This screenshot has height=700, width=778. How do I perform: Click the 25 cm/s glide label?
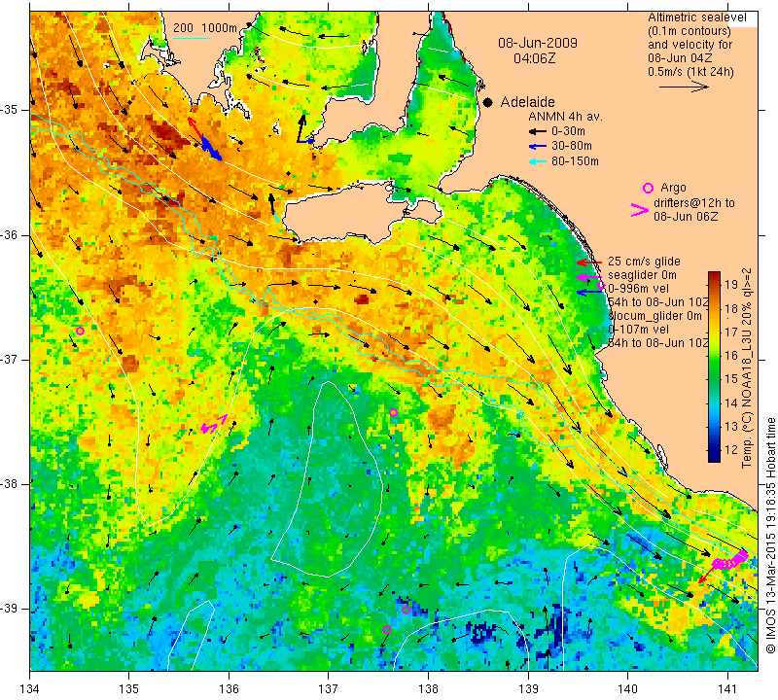point(644,262)
